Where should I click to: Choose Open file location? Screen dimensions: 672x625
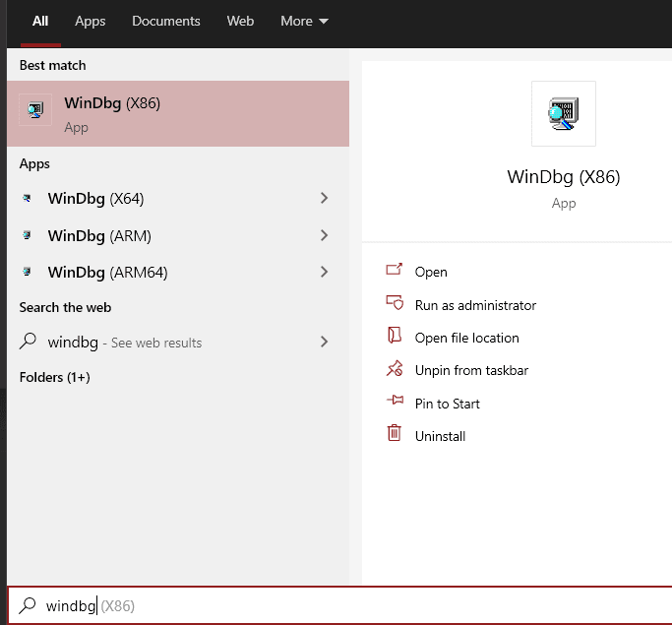click(466, 338)
